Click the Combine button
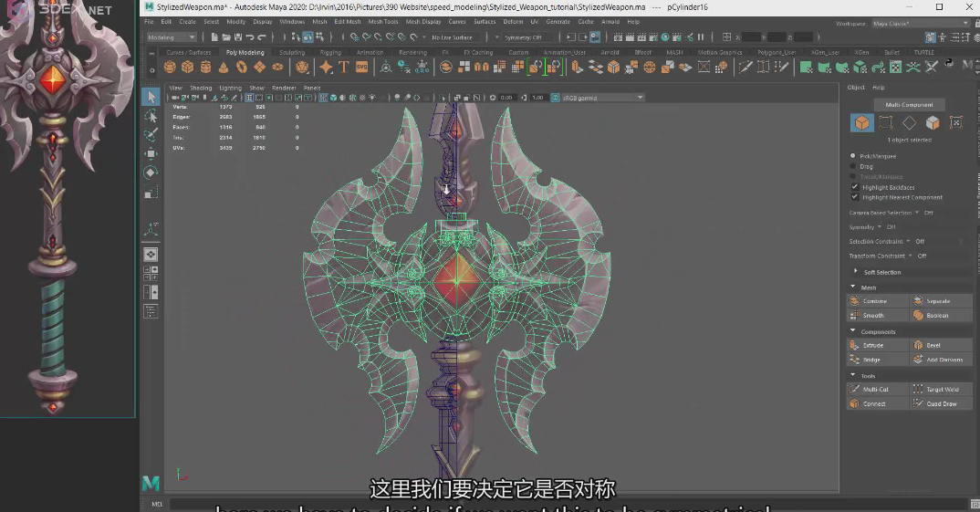 tap(877, 300)
